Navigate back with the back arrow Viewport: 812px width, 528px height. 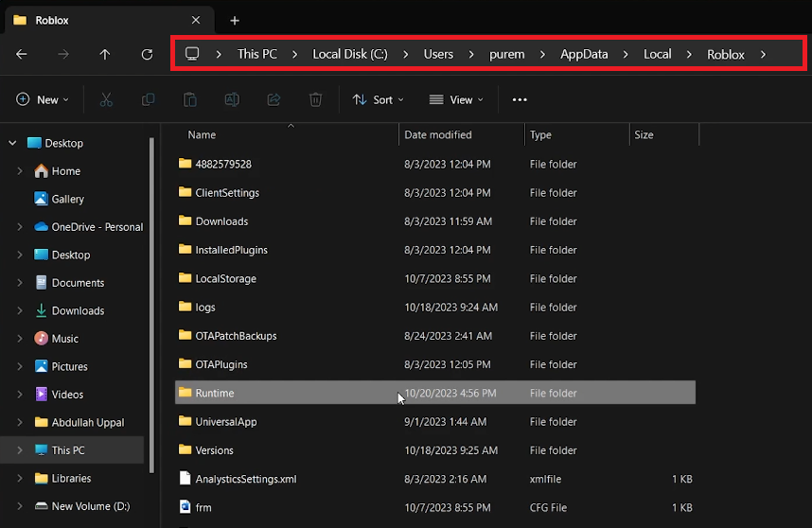22,54
